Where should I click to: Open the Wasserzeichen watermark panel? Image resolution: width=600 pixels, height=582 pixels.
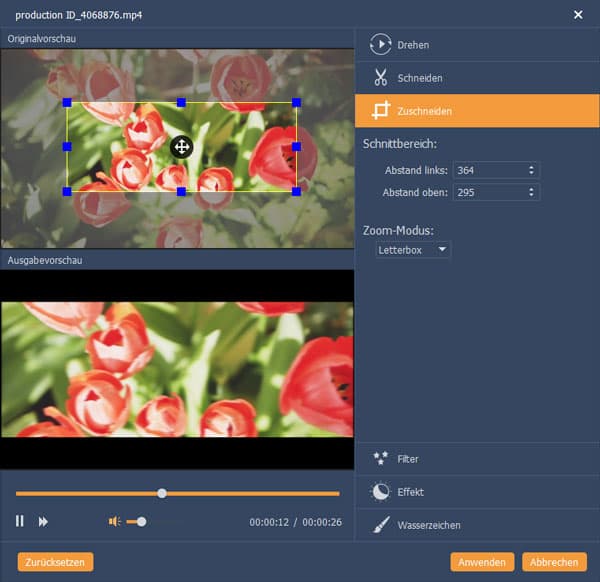pos(477,525)
